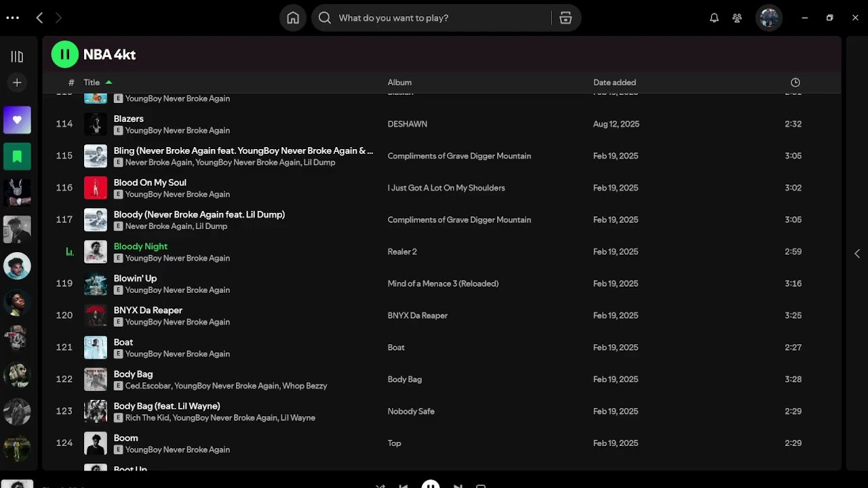Open Lil Wayne artist link
The image size is (868, 488).
[x=298, y=418]
